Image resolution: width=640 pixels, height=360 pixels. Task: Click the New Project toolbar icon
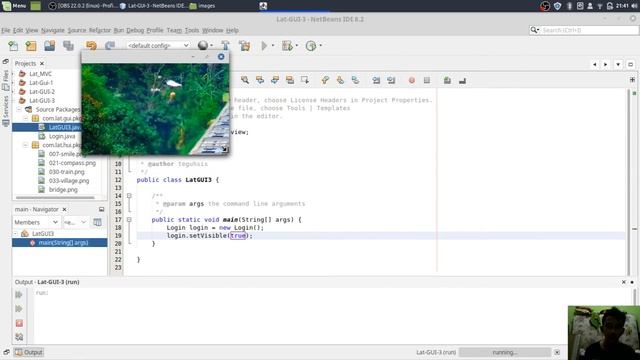point(31,46)
